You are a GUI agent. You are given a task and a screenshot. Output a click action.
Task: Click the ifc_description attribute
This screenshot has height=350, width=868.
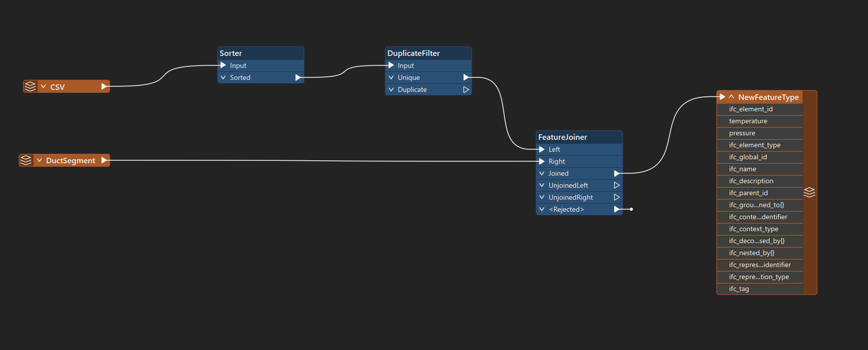pyautogui.click(x=760, y=181)
